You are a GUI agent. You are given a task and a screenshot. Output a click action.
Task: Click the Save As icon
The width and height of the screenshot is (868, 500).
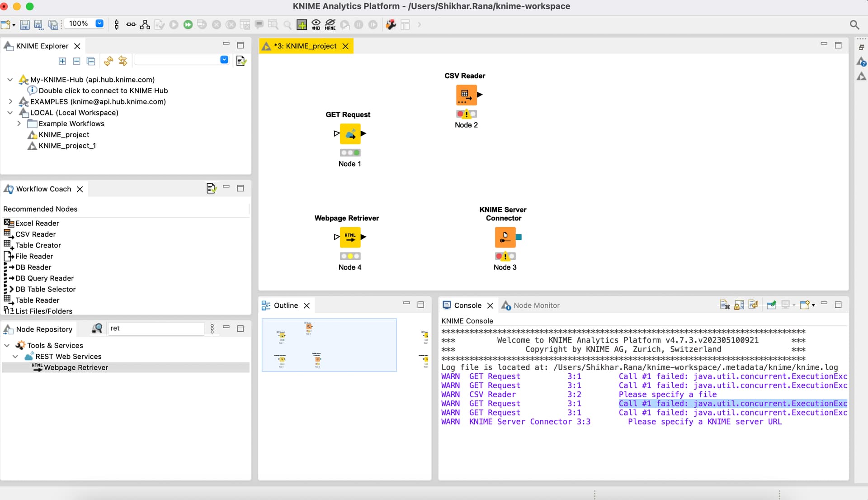click(x=39, y=24)
